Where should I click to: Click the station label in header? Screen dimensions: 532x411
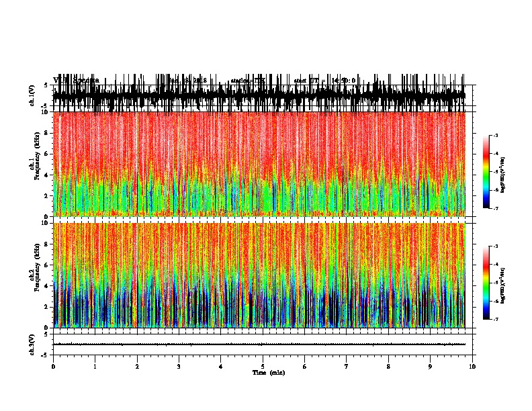tap(248, 81)
